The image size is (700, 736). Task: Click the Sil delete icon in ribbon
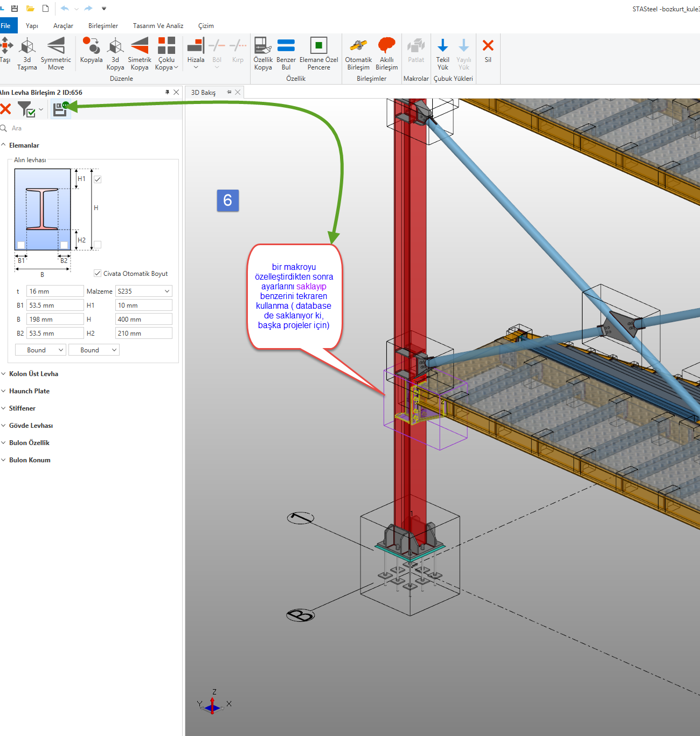pyautogui.click(x=488, y=51)
